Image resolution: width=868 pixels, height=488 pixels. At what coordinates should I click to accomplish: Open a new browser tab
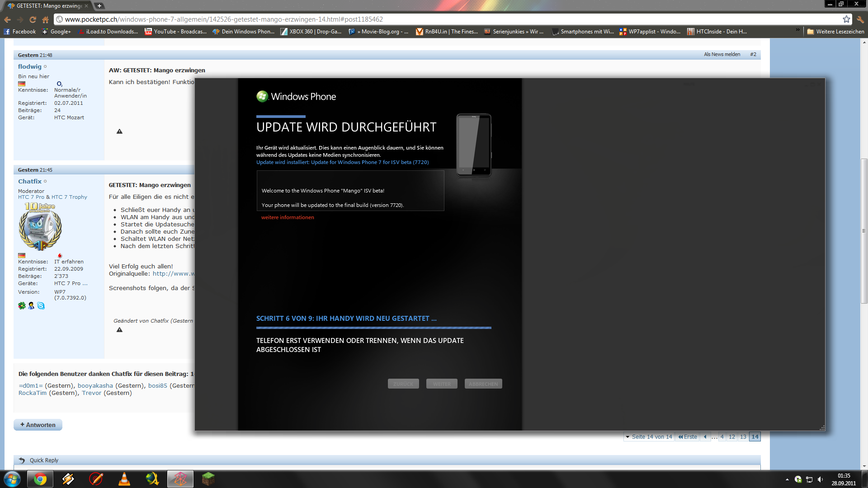[x=99, y=6]
